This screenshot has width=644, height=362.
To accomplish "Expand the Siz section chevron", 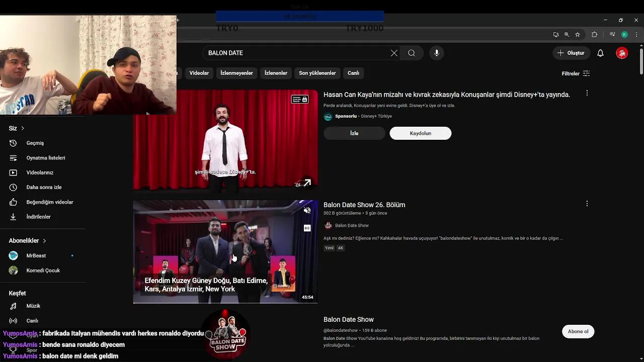I will click(23, 128).
